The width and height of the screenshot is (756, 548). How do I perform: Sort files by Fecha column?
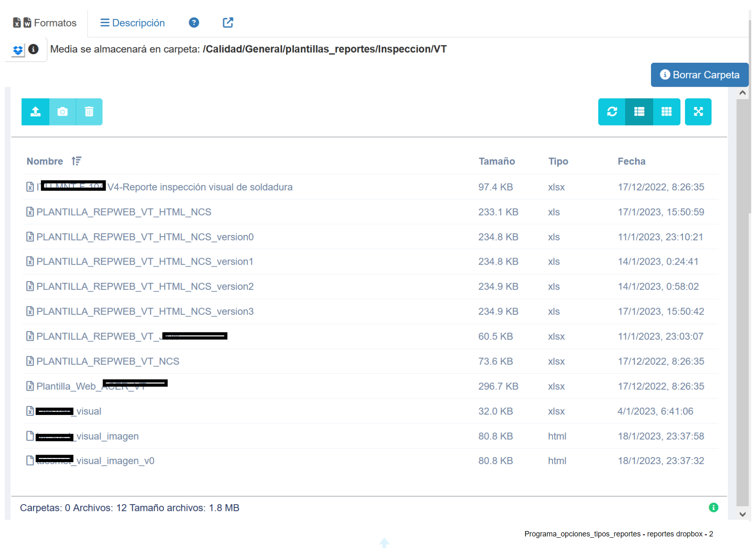click(631, 161)
